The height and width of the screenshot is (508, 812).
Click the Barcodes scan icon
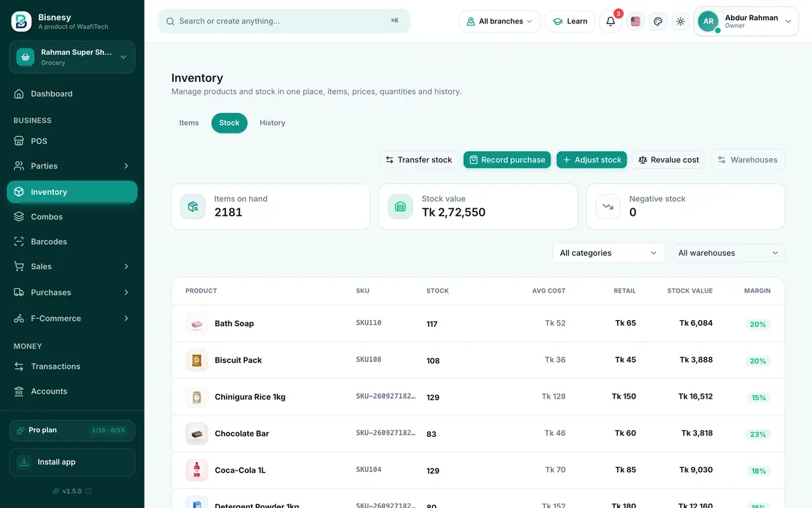coord(19,241)
